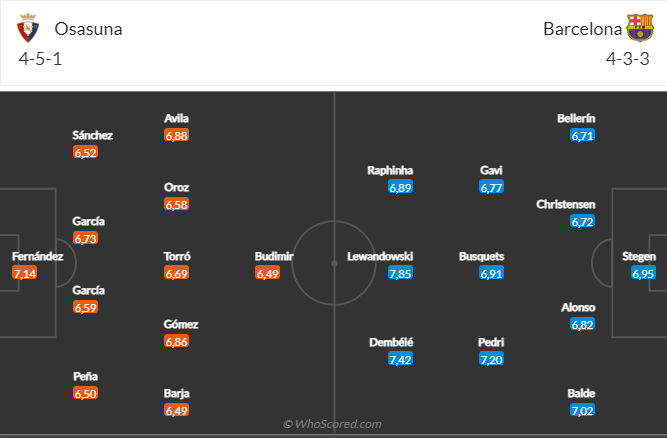Select Dembélé's 7,42 rating badge
The width and height of the screenshot is (667, 438).
(400, 359)
